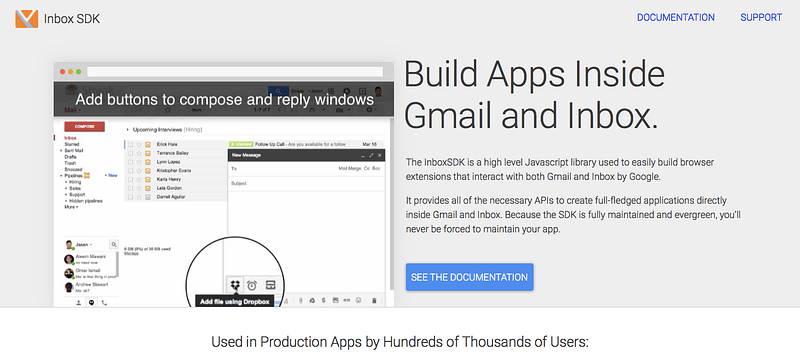The height and width of the screenshot is (361, 800).
Task: Click the Hangouts chat bubble icon below chat list
Action: tap(92, 302)
